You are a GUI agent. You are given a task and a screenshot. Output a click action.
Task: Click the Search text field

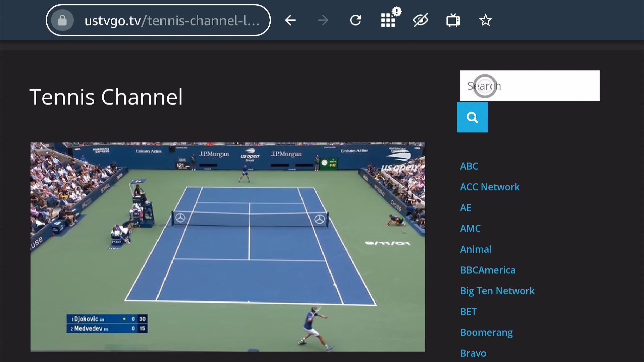pos(530,86)
